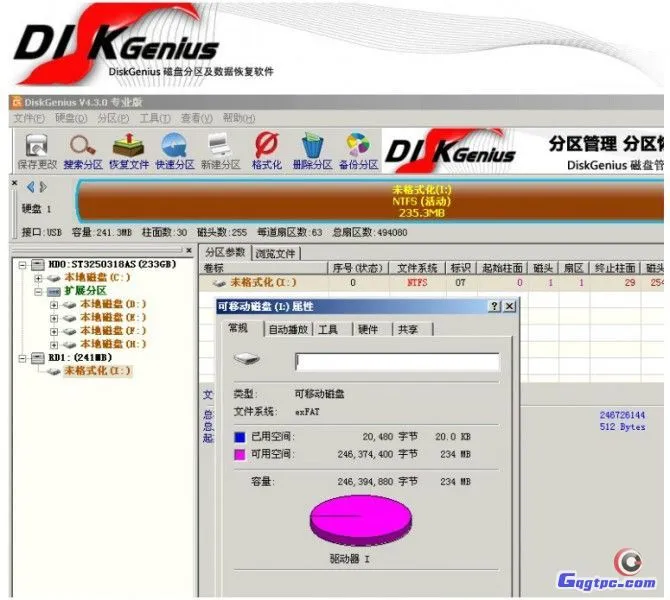Collapse the 扩展分区 tree node
Image resolution: width=670 pixels, height=600 pixels.
click(x=39, y=291)
